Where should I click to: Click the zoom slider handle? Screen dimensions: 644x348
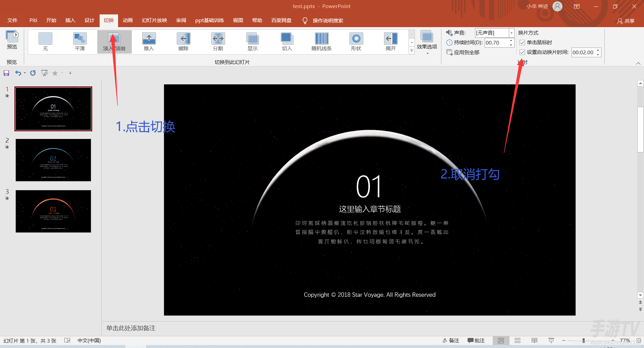pos(584,340)
